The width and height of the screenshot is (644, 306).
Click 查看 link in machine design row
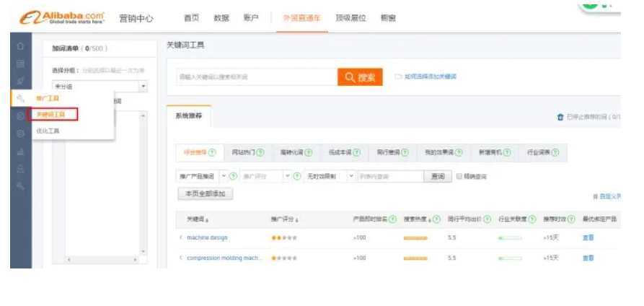[588, 237]
